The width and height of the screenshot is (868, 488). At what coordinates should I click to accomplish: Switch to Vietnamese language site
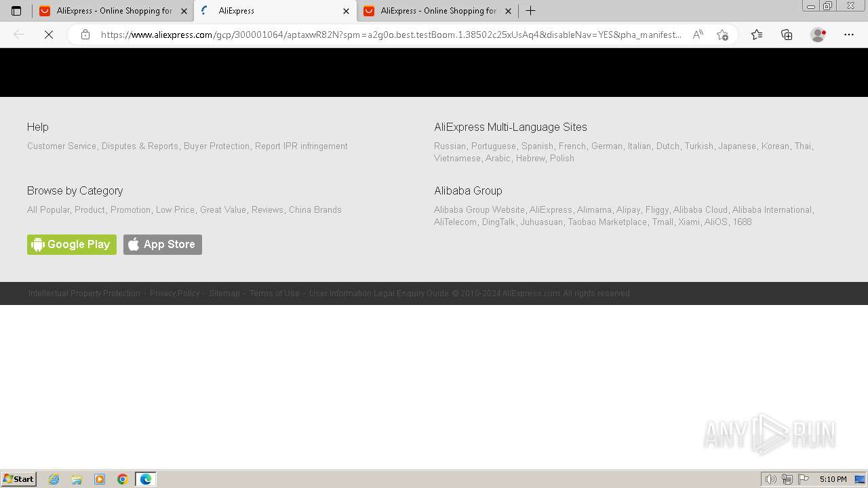pyautogui.click(x=457, y=159)
